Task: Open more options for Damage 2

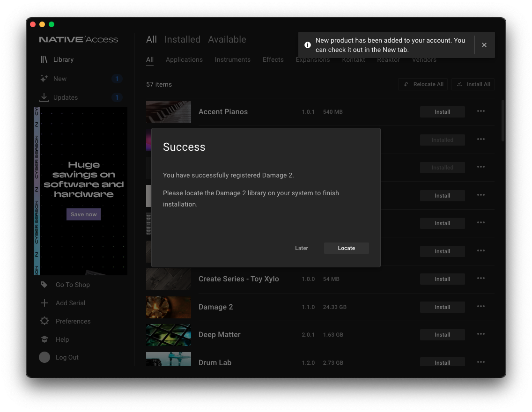Action: [x=481, y=307]
